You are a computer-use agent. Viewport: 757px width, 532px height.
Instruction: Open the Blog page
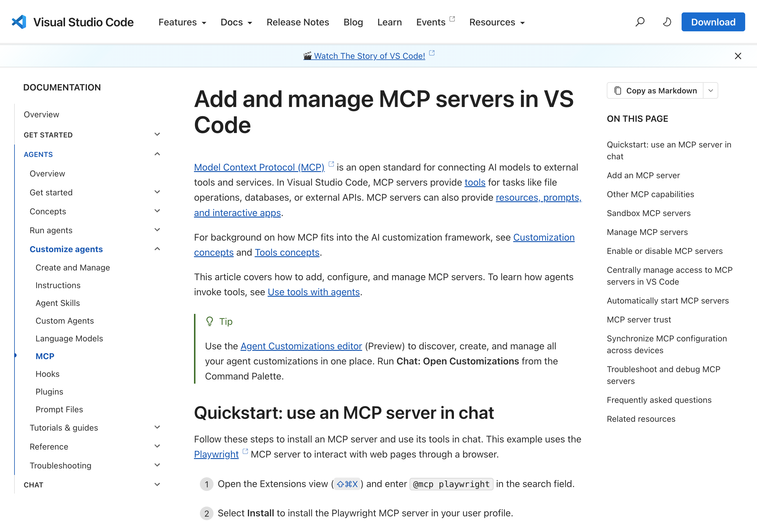353,22
